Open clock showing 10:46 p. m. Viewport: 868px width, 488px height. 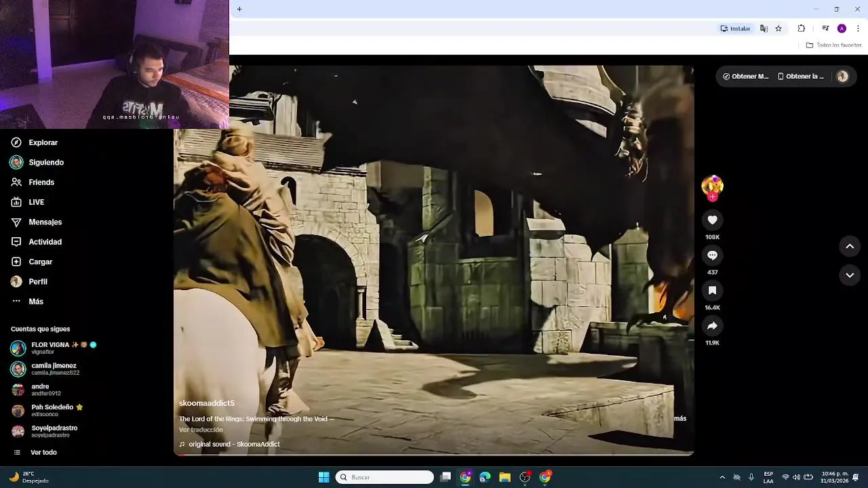pyautogui.click(x=835, y=477)
